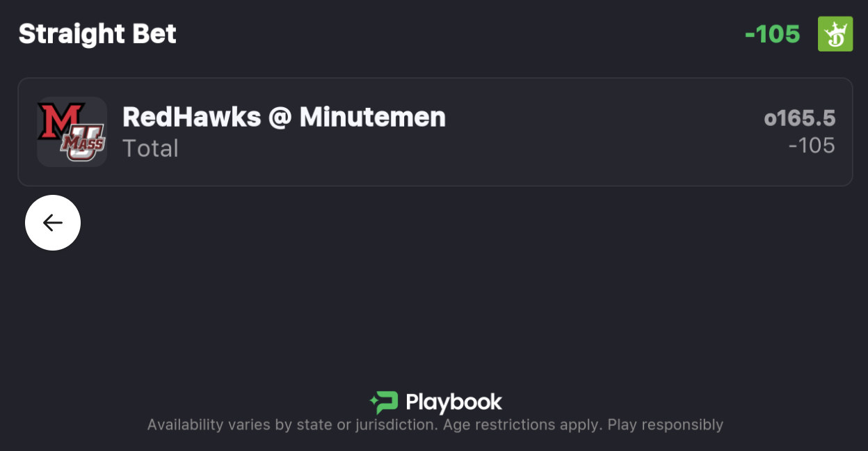Tap the over indicator on o165.5
Screen dimensions: 868x451
coord(771,118)
